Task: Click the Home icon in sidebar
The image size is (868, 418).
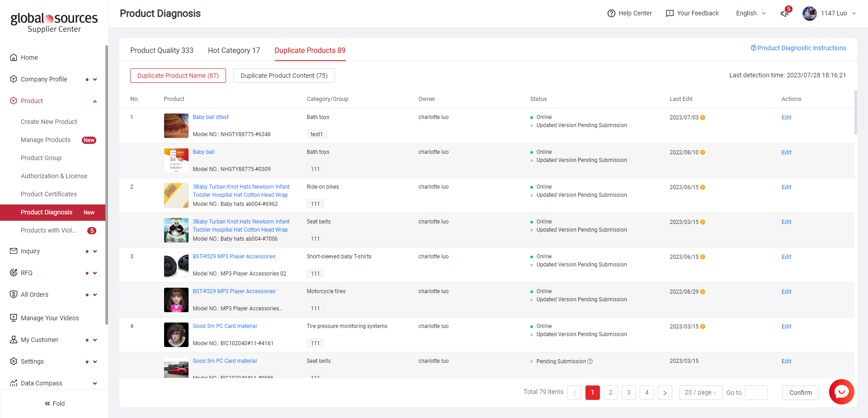Action: pyautogui.click(x=14, y=57)
